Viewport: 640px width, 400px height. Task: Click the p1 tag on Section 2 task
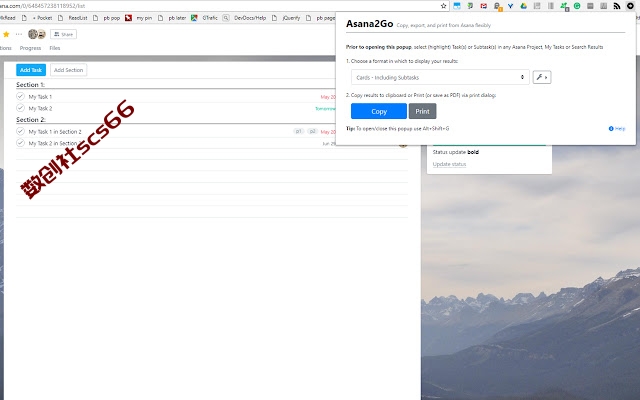click(x=299, y=131)
